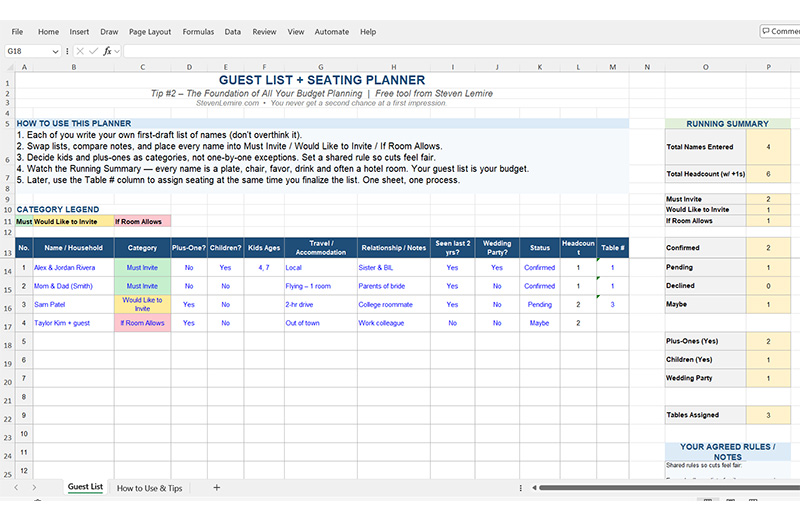This screenshot has width=800, height=520.
Task: Click the YOUR AGREED RULES / NOTES heading
Action: click(728, 452)
